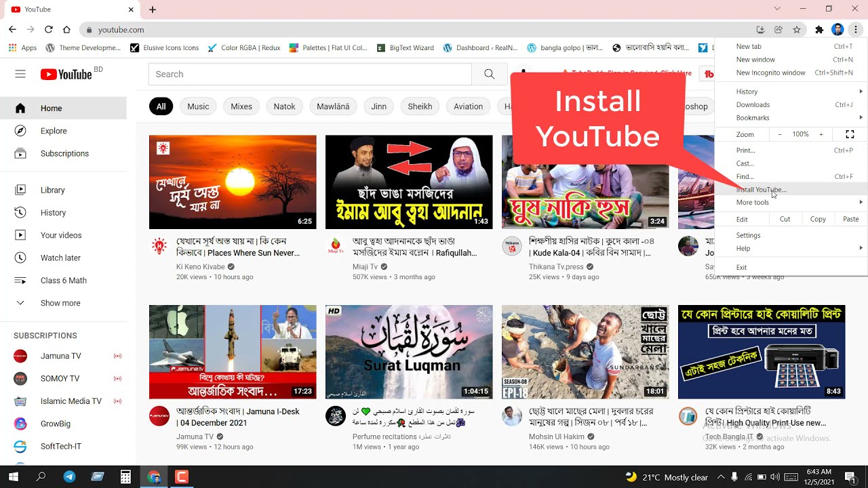Screen dimensions: 868x488
Task: Bookmark this page with the star icon
Action: [x=797, y=30]
